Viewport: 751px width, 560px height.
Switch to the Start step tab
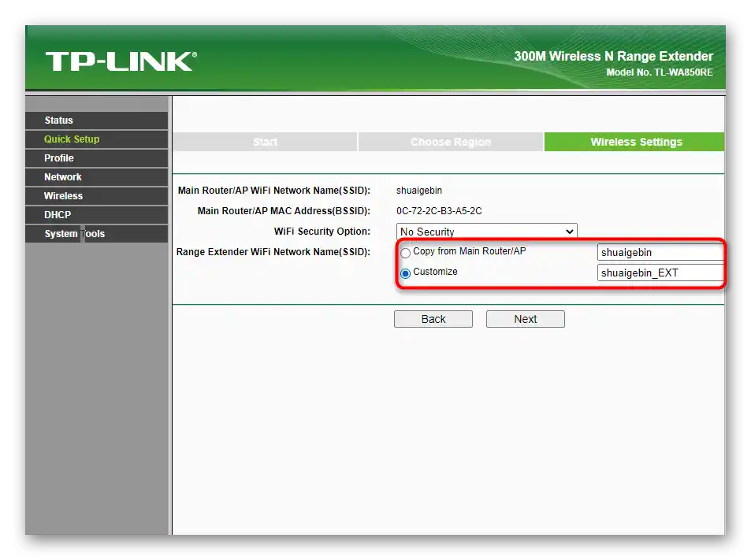265,142
